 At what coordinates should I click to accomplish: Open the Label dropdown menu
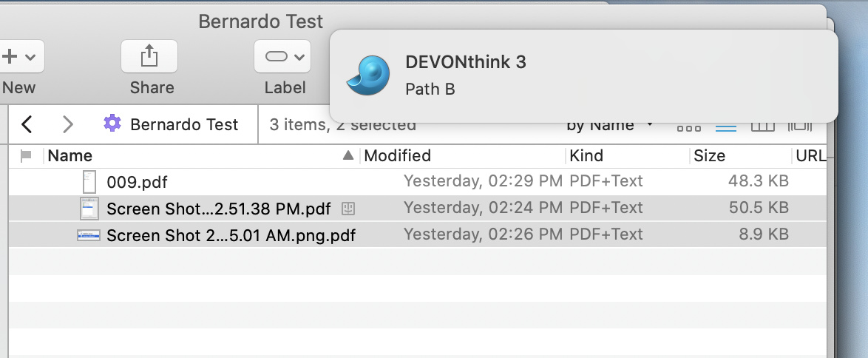click(284, 56)
